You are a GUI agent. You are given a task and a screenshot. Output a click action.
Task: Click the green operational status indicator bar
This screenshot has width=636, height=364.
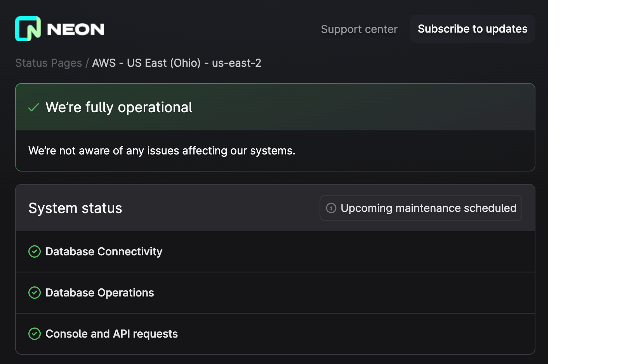point(275,107)
